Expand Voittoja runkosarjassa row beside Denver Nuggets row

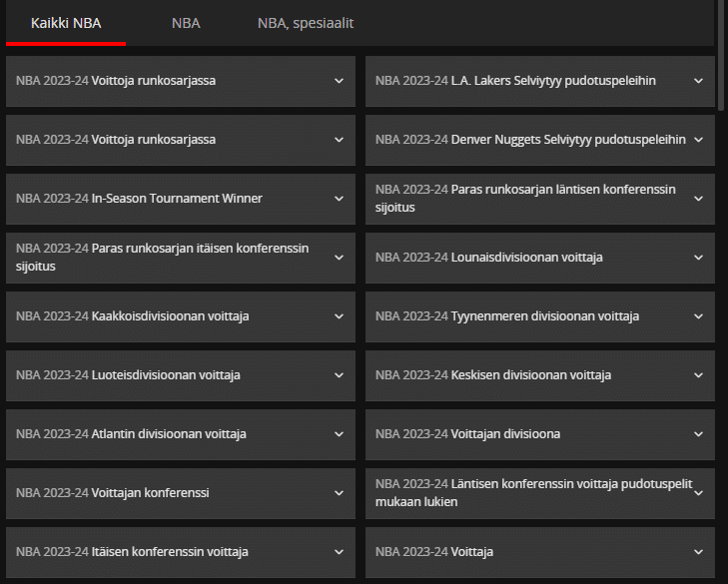181,140
